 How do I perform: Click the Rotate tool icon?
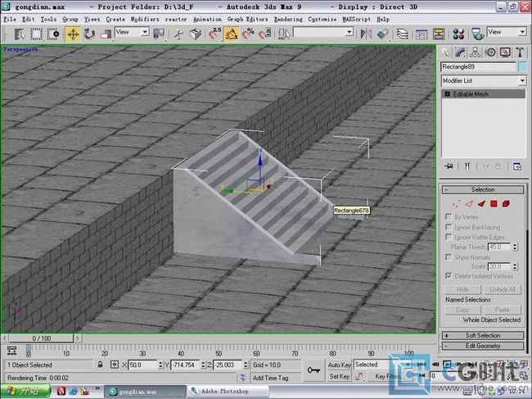click(89, 34)
